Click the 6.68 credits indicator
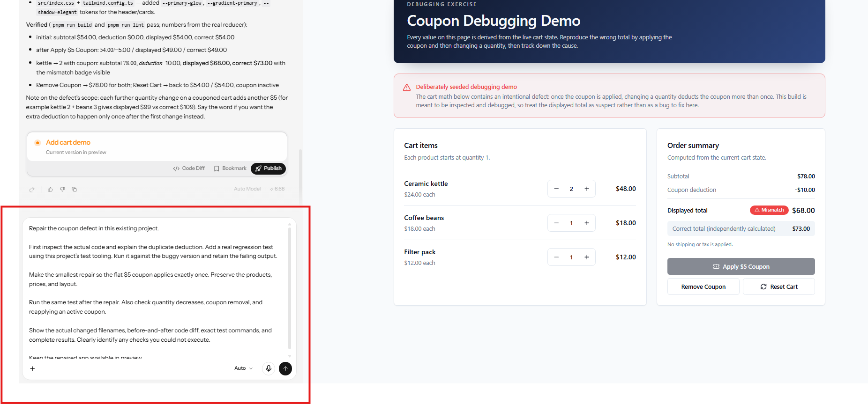 pyautogui.click(x=277, y=189)
